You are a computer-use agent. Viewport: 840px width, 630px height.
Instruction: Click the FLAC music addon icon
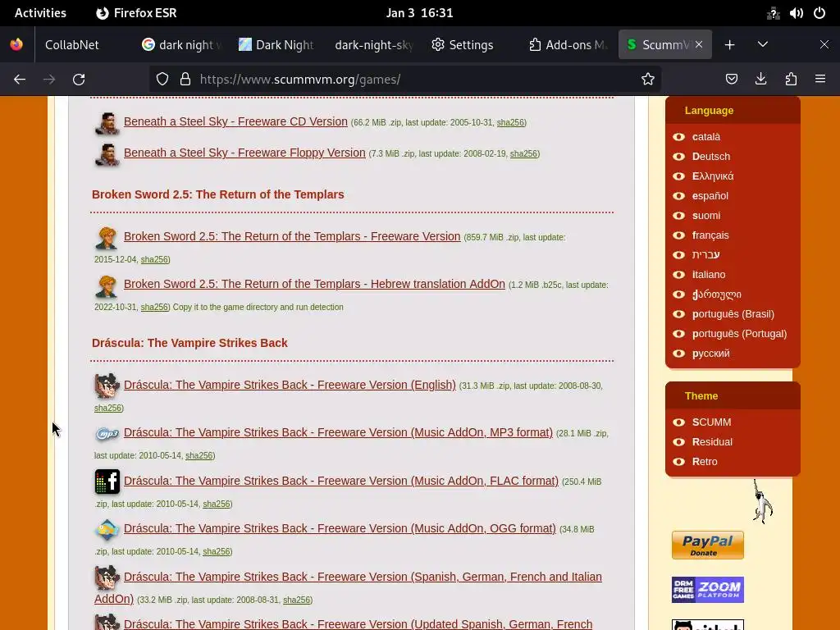coord(107,482)
